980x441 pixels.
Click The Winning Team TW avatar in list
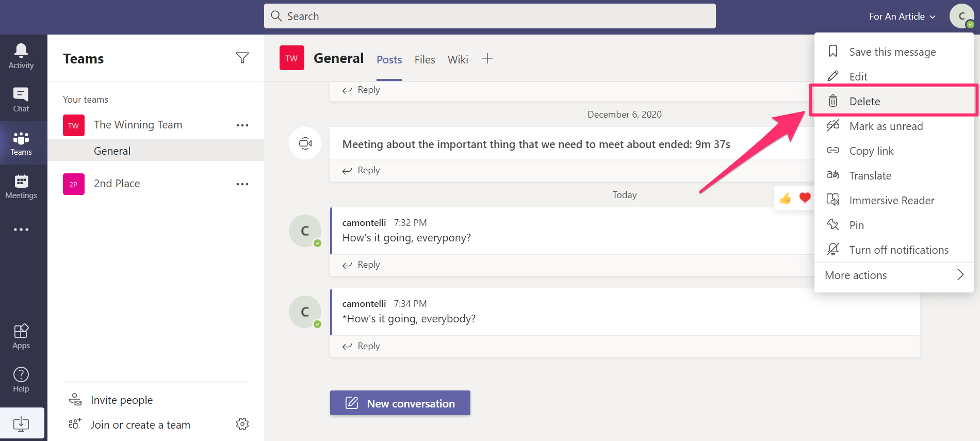74,125
